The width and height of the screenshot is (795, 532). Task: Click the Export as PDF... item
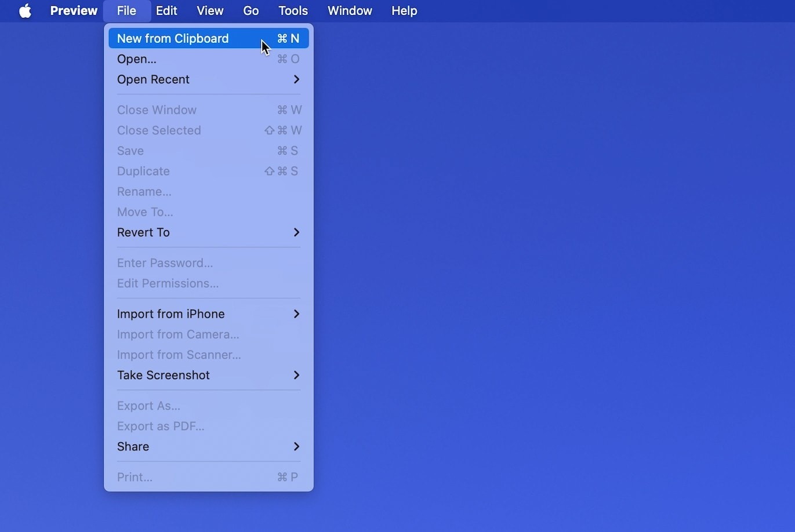209,426
